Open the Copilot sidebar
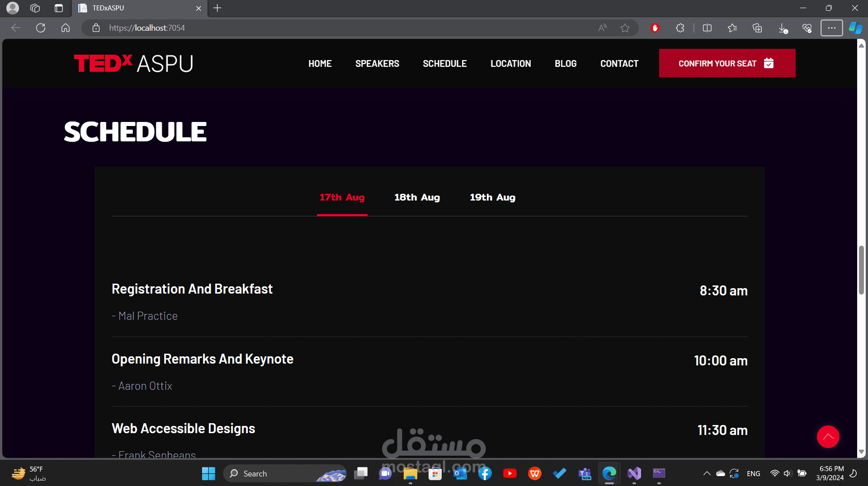Image resolution: width=868 pixels, height=486 pixels. [x=855, y=28]
